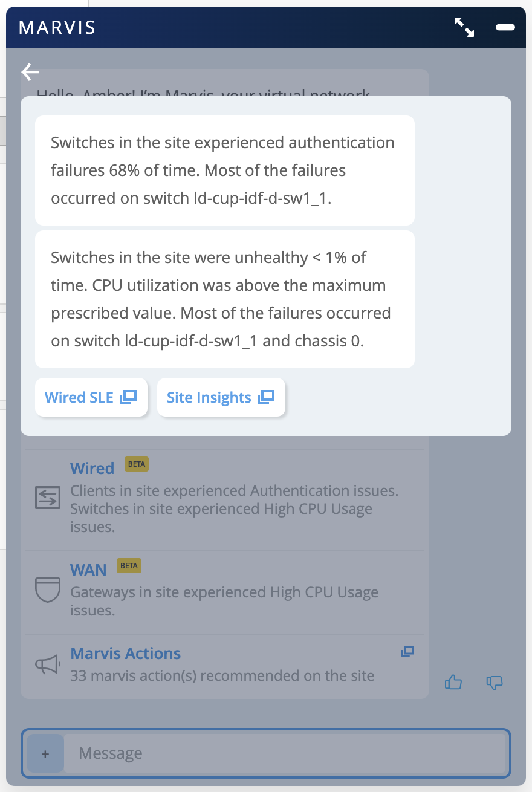Click the back arrow icon
This screenshot has width=532, height=792.
click(x=30, y=72)
